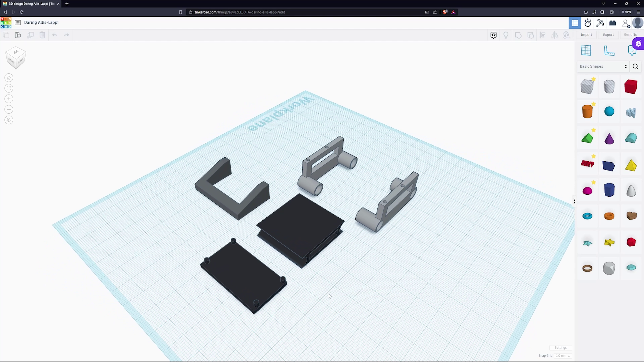Click the Home view button
644x362 pixels.
(x=9, y=78)
